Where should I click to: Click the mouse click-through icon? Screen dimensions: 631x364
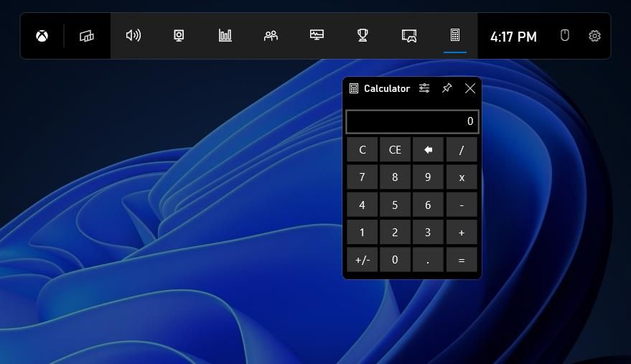tap(565, 35)
